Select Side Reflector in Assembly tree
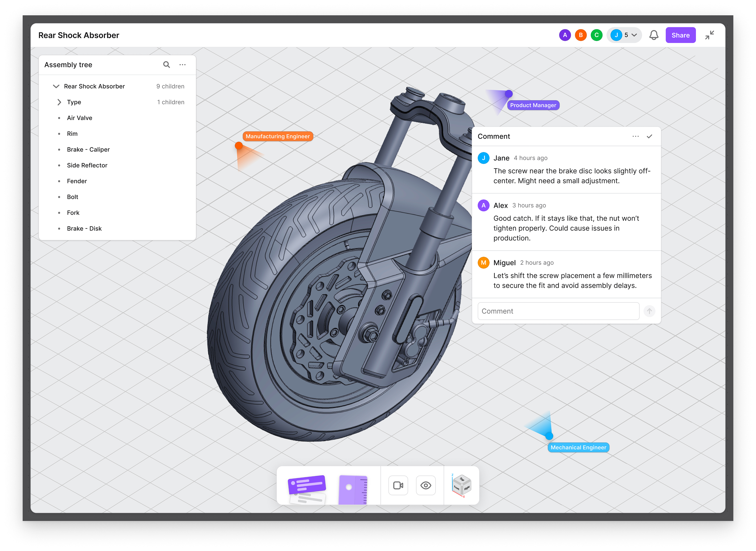 (x=87, y=166)
